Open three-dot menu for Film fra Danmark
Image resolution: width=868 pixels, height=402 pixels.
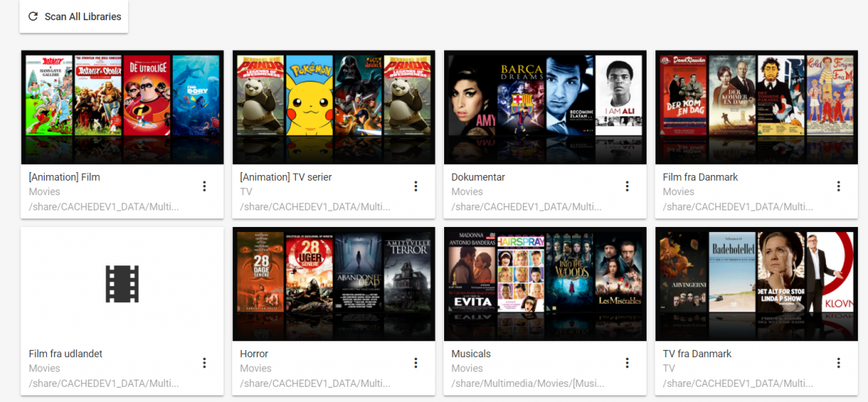click(x=838, y=186)
